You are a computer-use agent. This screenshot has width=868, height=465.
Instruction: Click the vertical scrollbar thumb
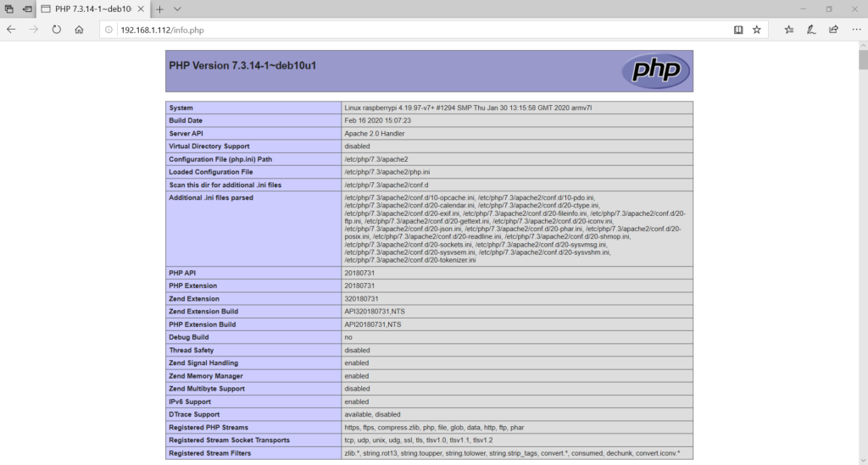coord(862,61)
